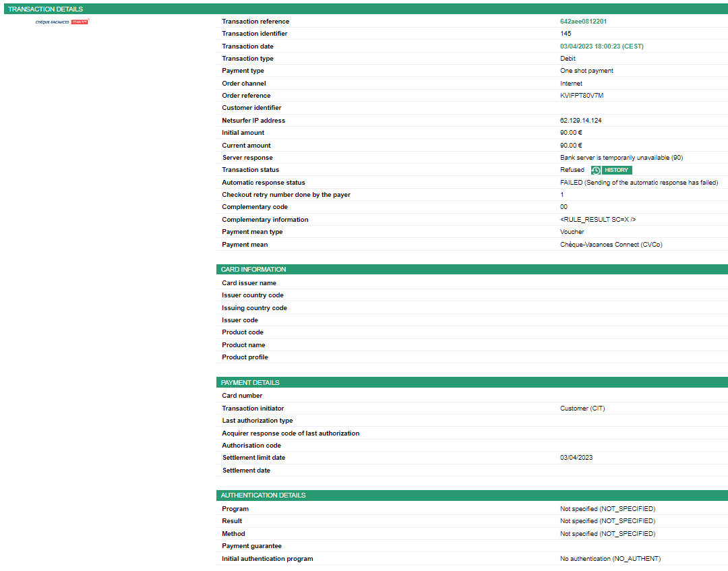Click the TRANSACTION DETAILS header bar
Viewport: 728px width, 571px height.
pos(364,9)
